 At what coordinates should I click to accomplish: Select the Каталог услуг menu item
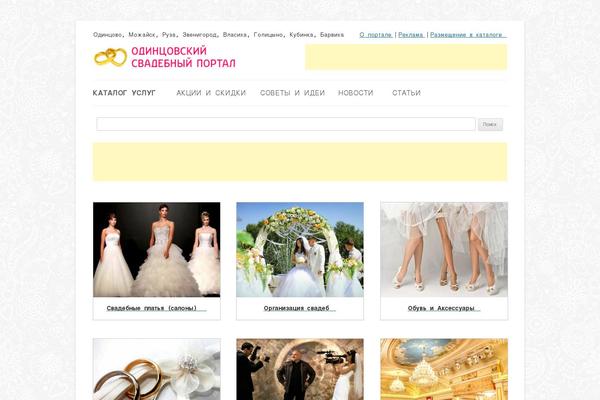[124, 93]
